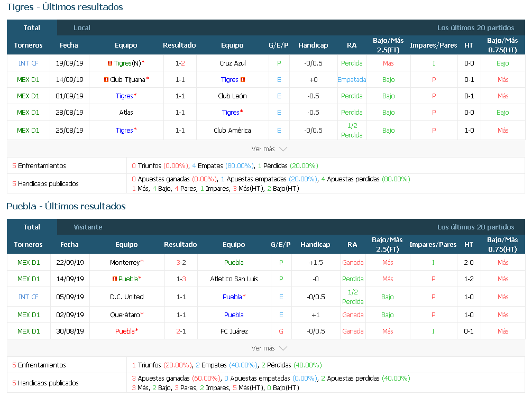This screenshot has width=532, height=397.
Task: Click the Empatada result for Club Tijuana match
Action: [x=352, y=80]
